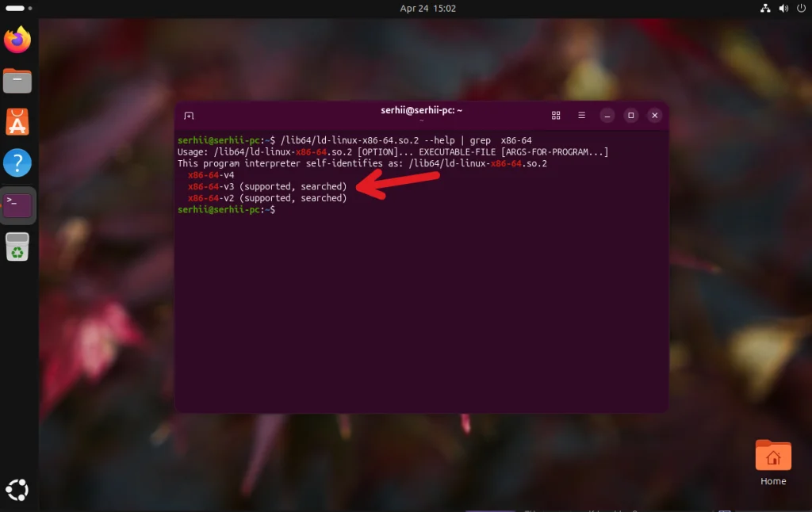Click the x86-64-v2 (supported, searched) line
The width and height of the screenshot is (812, 512).
[267, 198]
